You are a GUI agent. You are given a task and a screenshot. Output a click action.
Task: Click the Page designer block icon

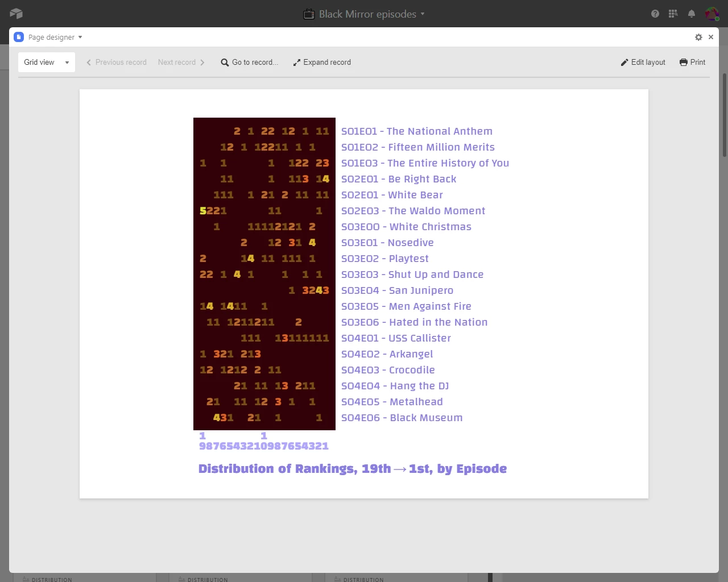coord(19,37)
